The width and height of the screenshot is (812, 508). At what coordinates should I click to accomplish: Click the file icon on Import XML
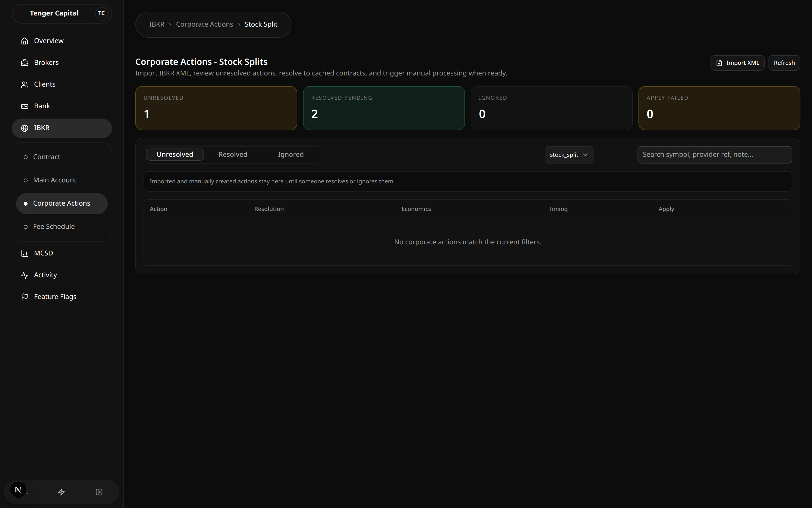click(x=719, y=63)
